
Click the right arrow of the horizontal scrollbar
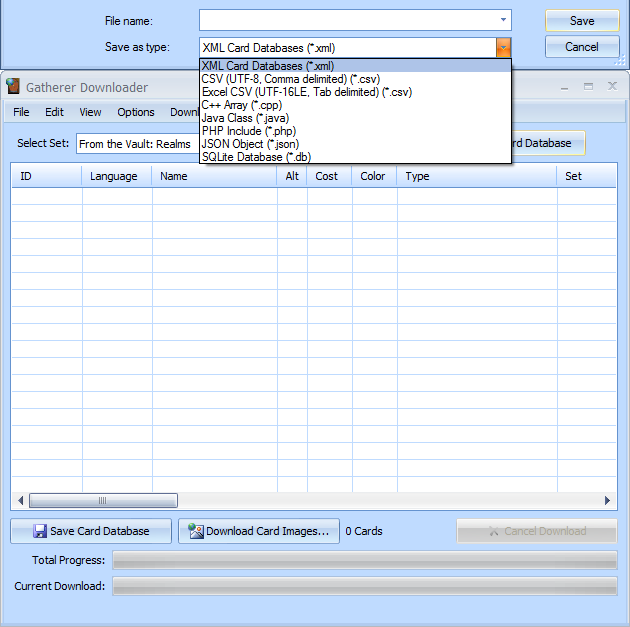pyautogui.click(x=608, y=501)
